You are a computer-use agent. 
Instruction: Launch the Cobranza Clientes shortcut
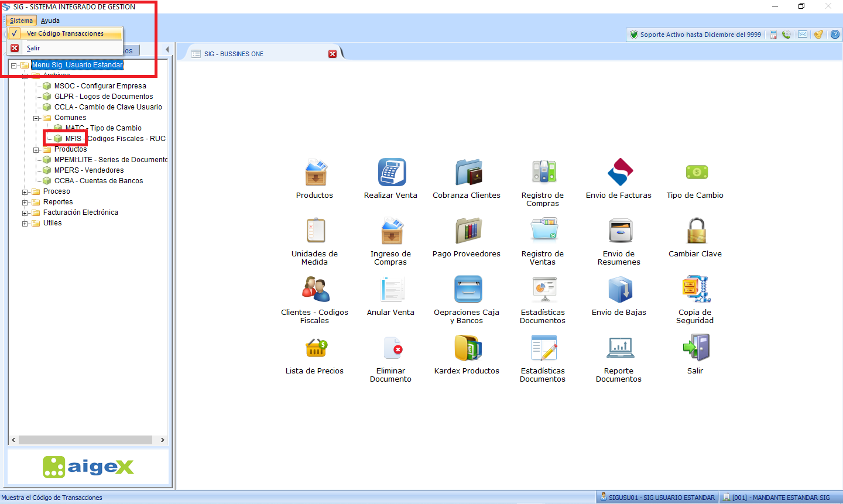pos(467,173)
